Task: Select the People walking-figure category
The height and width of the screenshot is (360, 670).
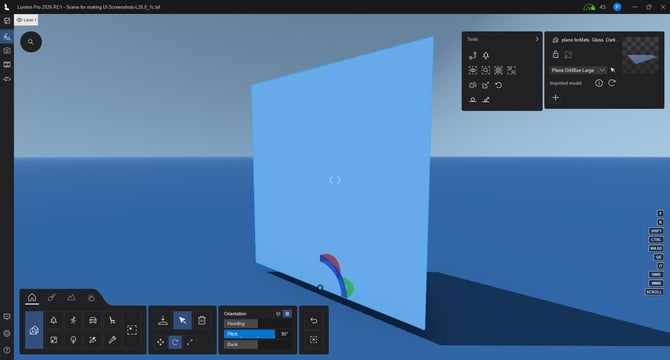Action: [73, 320]
